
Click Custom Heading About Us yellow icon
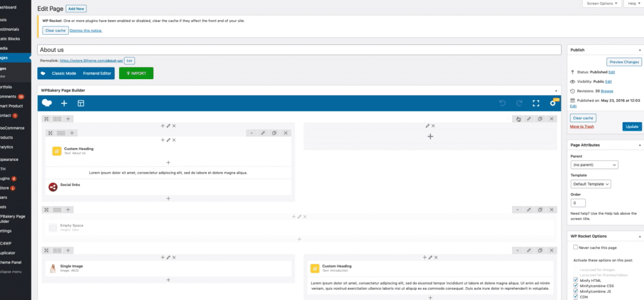coord(57,151)
